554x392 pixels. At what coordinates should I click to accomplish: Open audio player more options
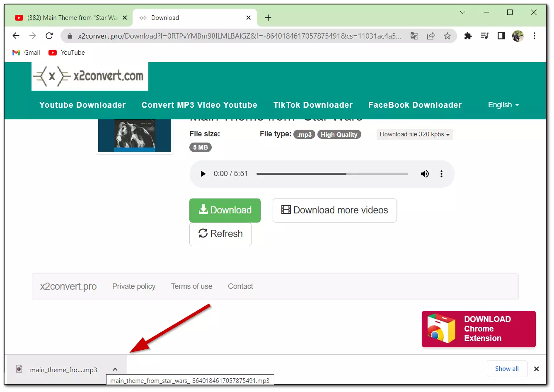[x=441, y=174]
